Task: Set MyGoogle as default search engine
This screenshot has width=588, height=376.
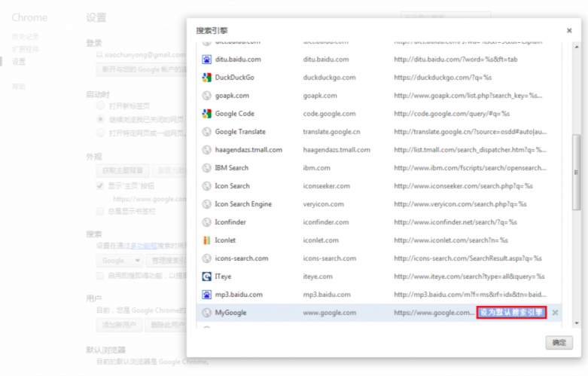Action: pyautogui.click(x=511, y=313)
